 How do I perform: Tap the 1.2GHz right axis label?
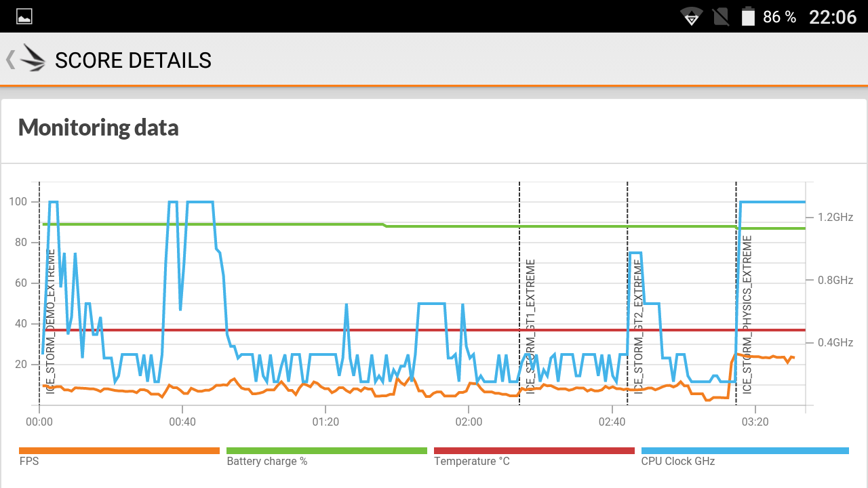pos(835,218)
